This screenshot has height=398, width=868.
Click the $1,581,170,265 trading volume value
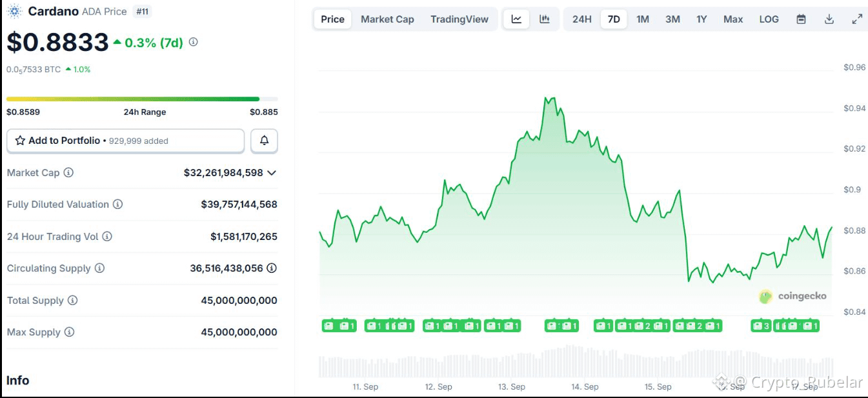click(244, 237)
